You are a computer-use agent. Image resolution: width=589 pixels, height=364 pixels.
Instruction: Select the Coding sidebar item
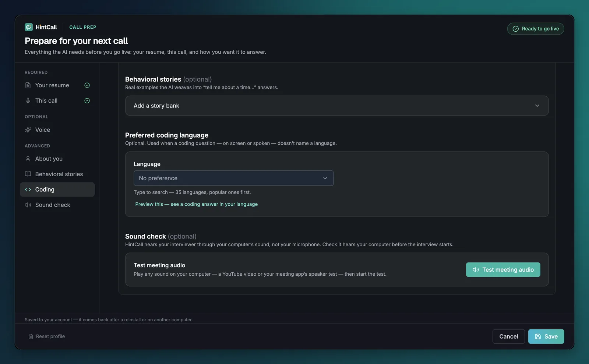point(57,190)
